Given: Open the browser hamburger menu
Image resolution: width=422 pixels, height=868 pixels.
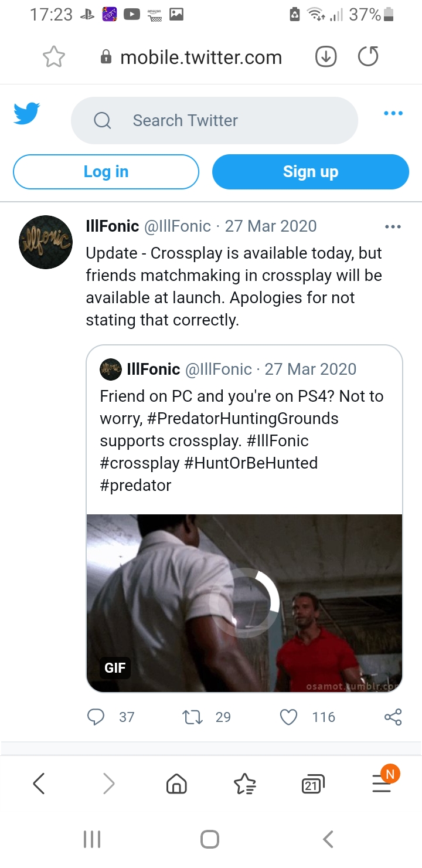Looking at the screenshot, I should coord(382,784).
